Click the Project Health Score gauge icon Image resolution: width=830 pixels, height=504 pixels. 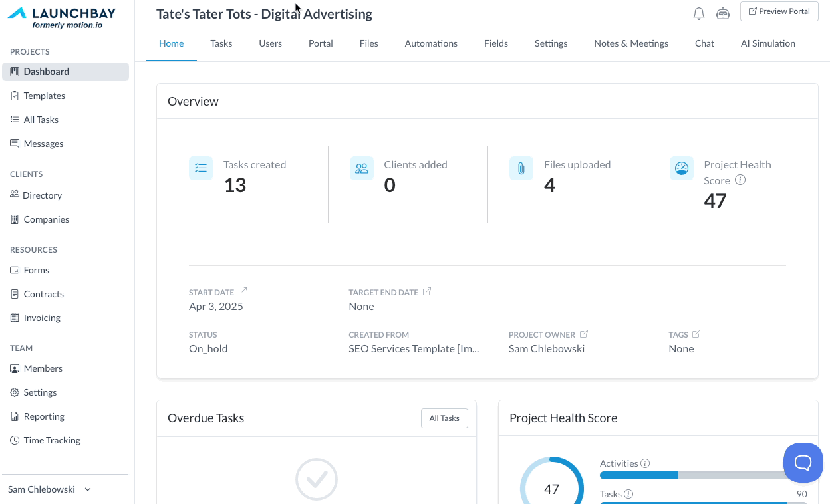tap(682, 168)
